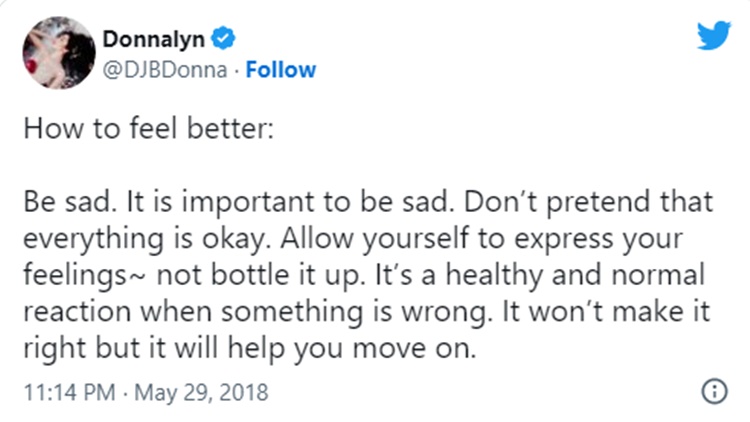
Task: Visit the @DJBDonna handle link
Action: pyautogui.click(x=165, y=70)
